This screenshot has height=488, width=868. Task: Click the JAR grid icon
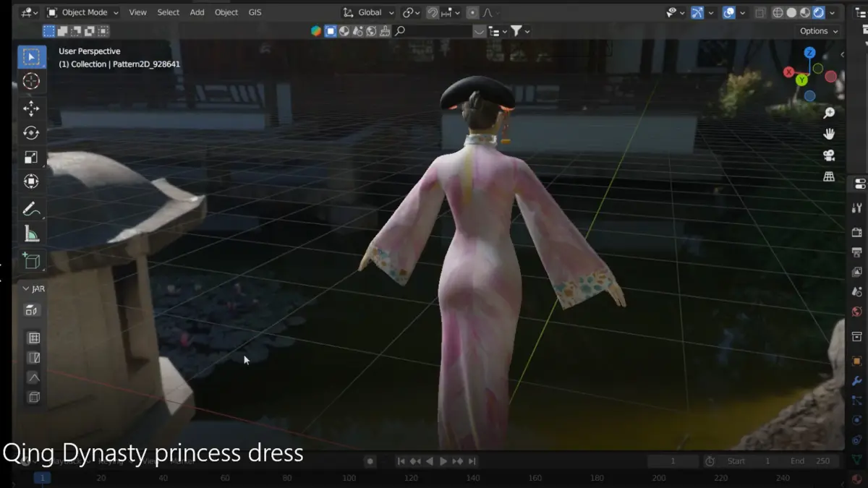click(x=33, y=338)
